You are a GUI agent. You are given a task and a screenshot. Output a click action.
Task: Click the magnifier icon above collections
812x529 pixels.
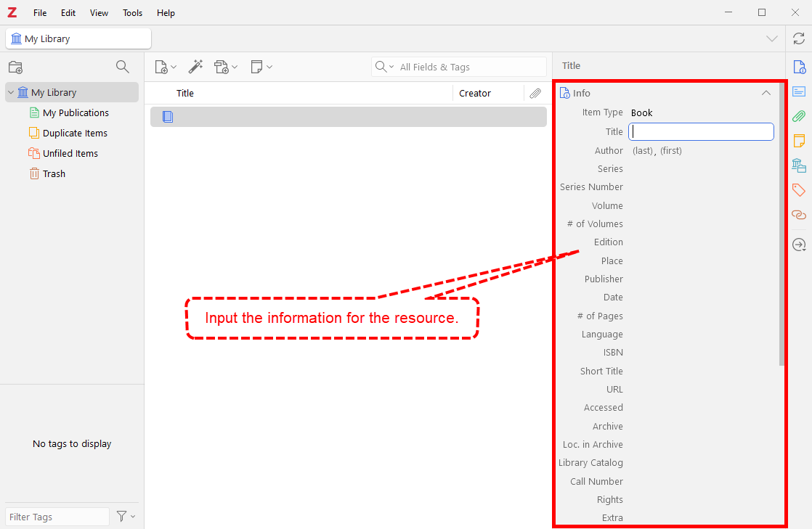(x=123, y=67)
